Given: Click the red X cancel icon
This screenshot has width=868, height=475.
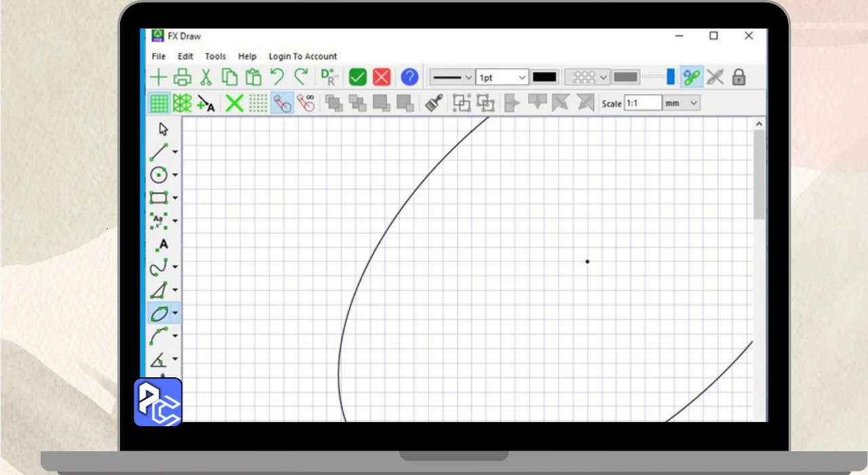Looking at the screenshot, I should [x=382, y=77].
